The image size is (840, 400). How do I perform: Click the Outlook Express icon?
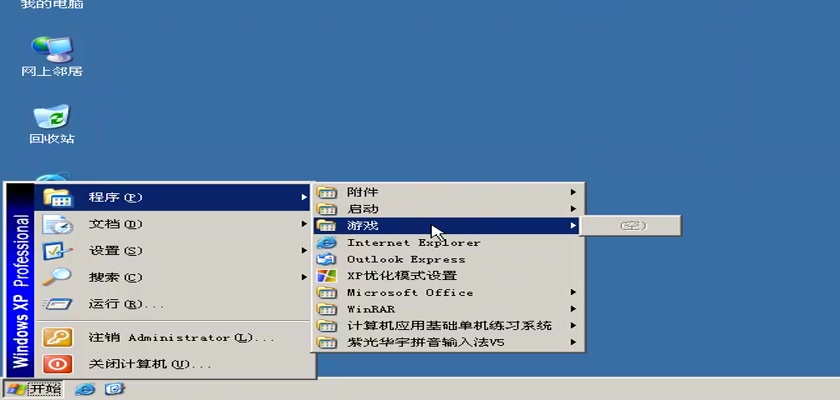[327, 259]
